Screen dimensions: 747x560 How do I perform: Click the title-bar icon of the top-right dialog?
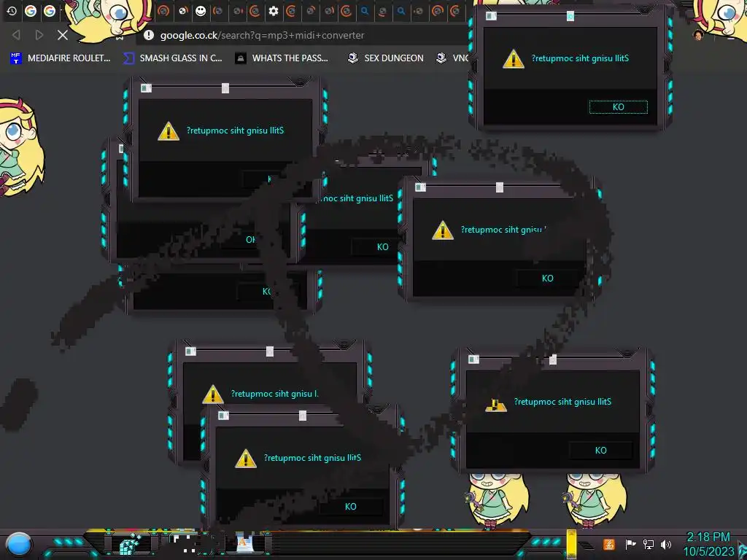pyautogui.click(x=491, y=16)
